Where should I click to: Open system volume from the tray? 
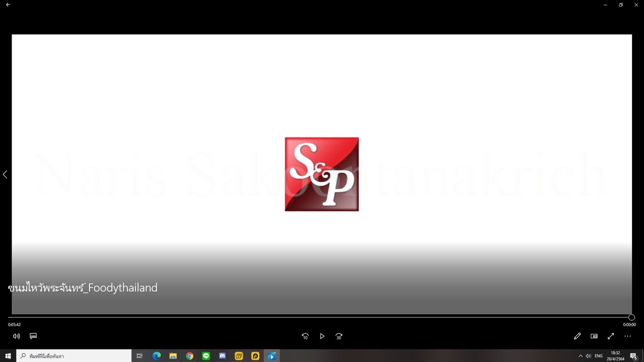[588, 356]
